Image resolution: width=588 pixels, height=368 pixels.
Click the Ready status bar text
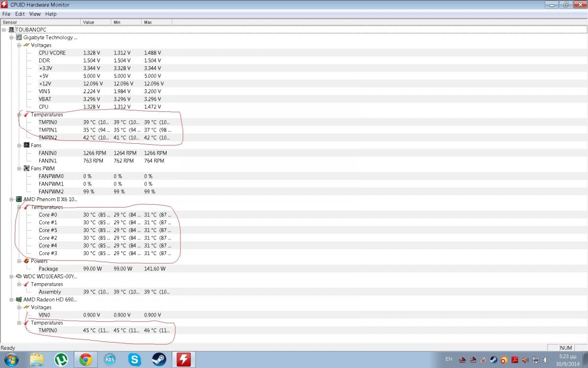pos(8,348)
